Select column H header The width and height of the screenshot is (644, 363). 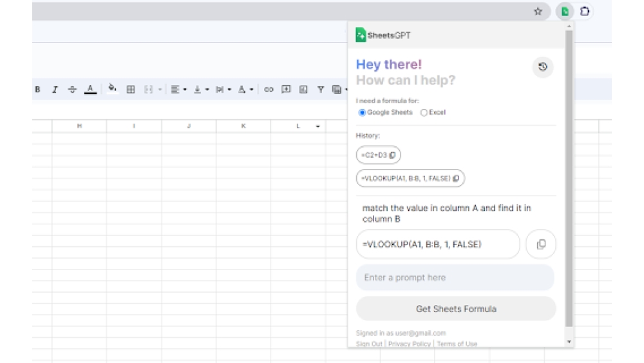coord(79,126)
